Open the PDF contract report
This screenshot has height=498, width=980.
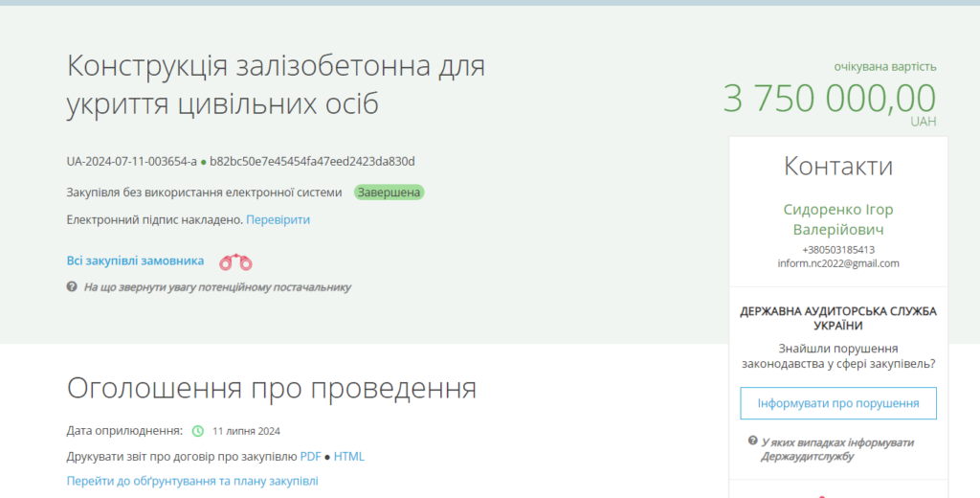[x=310, y=457]
